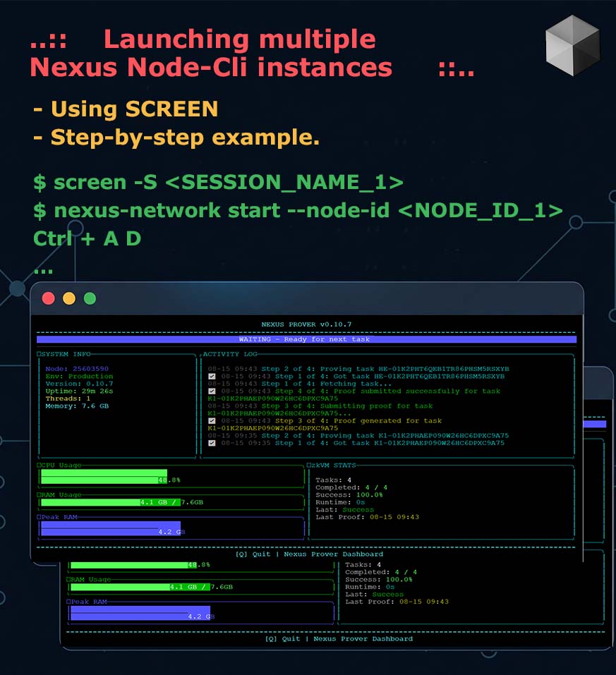Click the '- Step-by-step example.' bullet
Image resolution: width=616 pixels, height=675 pixels.
coord(176,138)
